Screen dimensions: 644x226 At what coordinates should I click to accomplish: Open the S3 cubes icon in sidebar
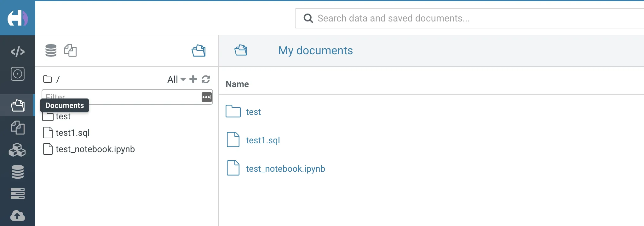(x=17, y=150)
